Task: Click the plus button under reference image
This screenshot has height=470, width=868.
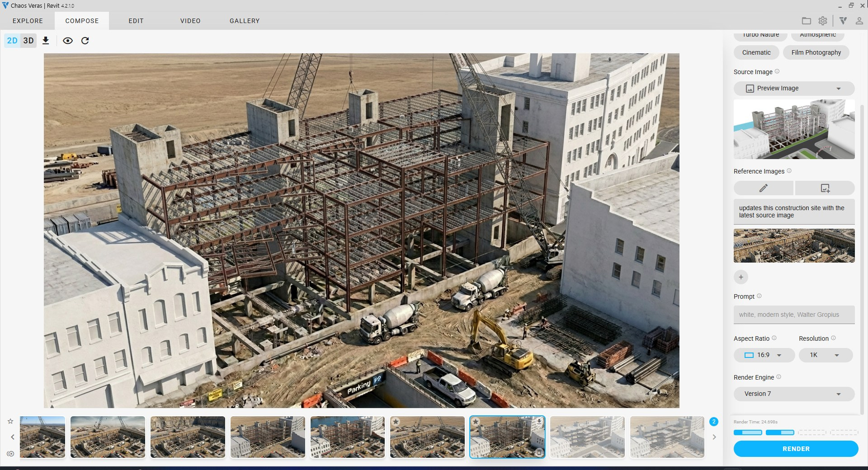Action: [741, 277]
